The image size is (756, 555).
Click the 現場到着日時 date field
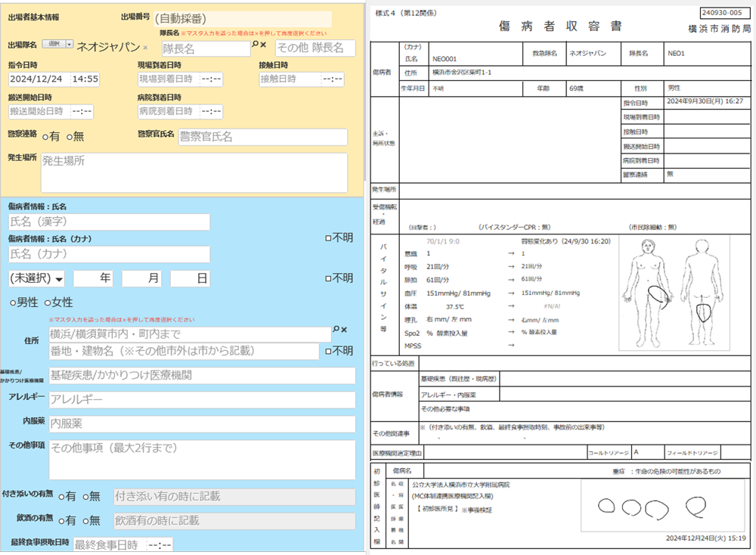click(x=165, y=79)
